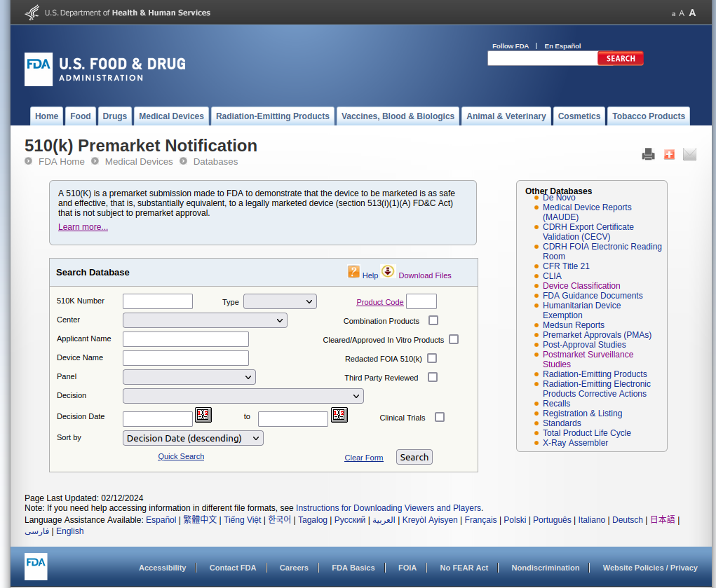Switch to the Medical Devices tab

coord(170,116)
